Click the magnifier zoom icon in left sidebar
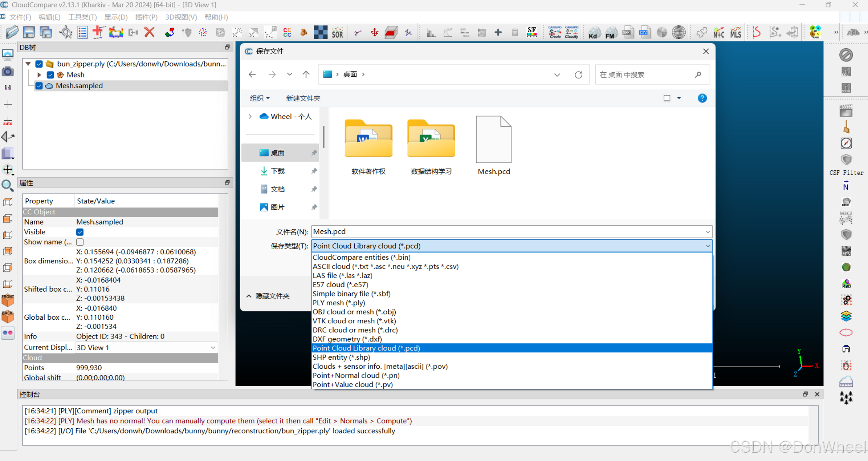The width and height of the screenshot is (868, 461). pyautogui.click(x=8, y=186)
